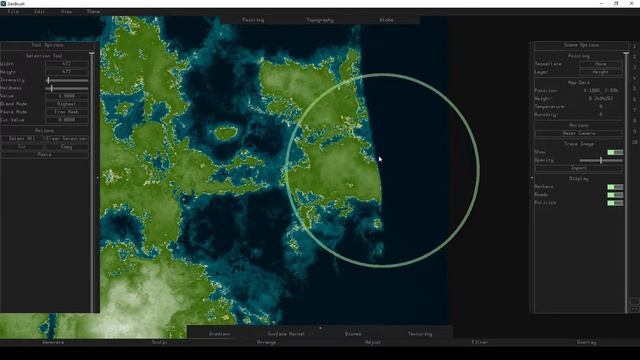Select the Surface Normal display mode
640x360 pixels.
point(286,334)
